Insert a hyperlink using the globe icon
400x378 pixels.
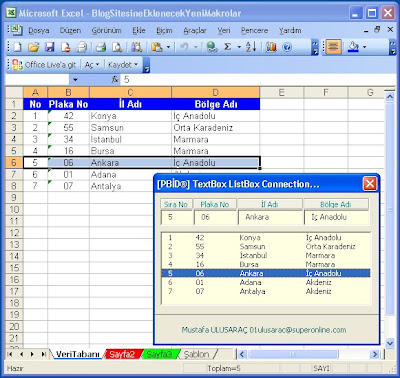(x=212, y=47)
